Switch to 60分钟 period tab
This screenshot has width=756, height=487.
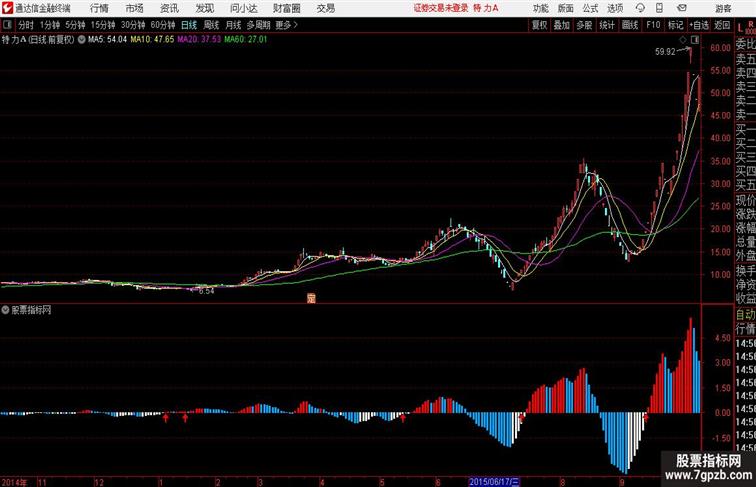click(x=163, y=25)
